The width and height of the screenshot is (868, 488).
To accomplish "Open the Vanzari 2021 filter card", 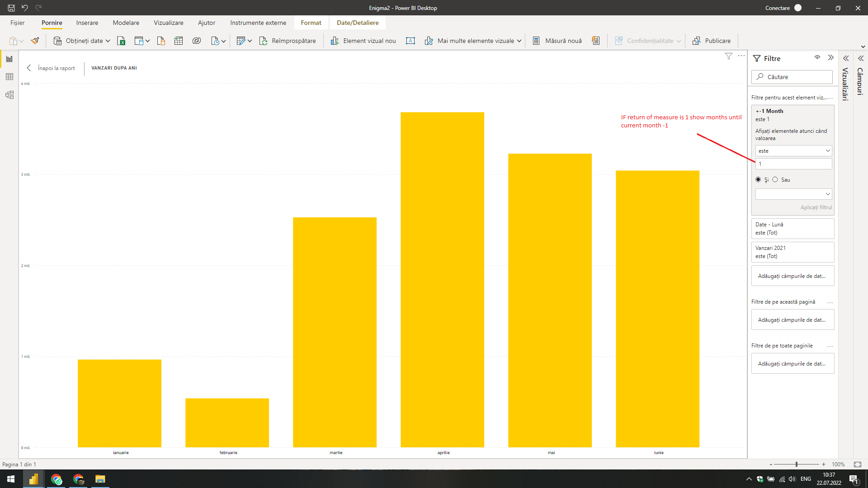I will click(793, 252).
